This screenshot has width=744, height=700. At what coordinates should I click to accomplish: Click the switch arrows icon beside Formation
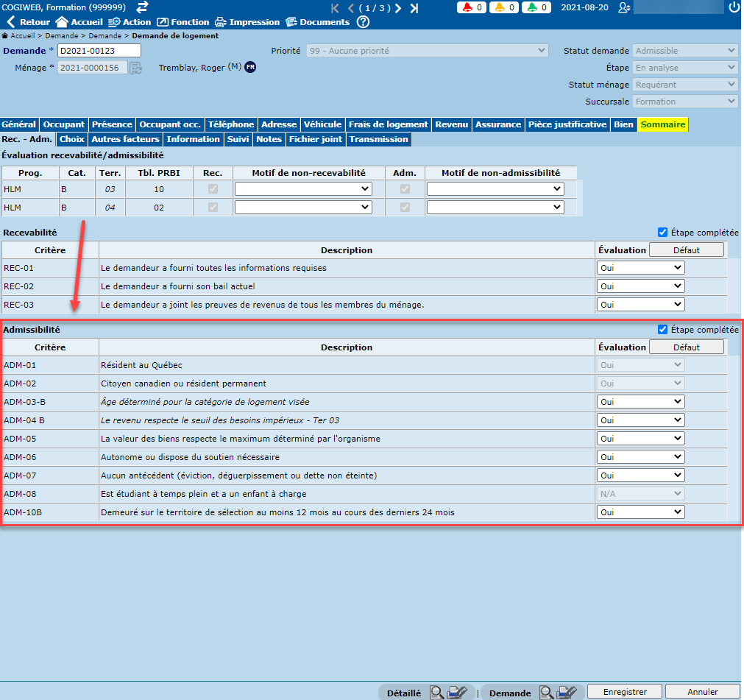click(x=142, y=7)
